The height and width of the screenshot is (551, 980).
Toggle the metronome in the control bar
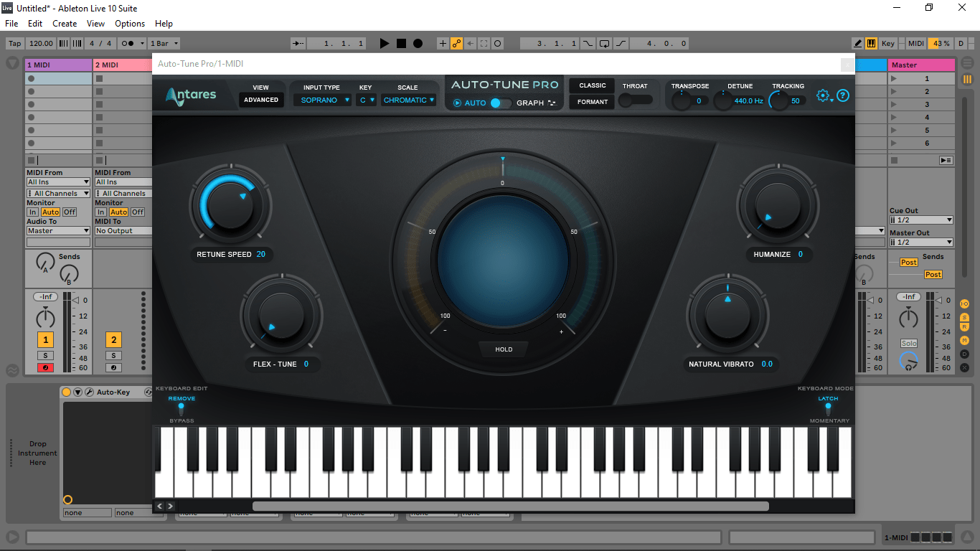(128, 44)
